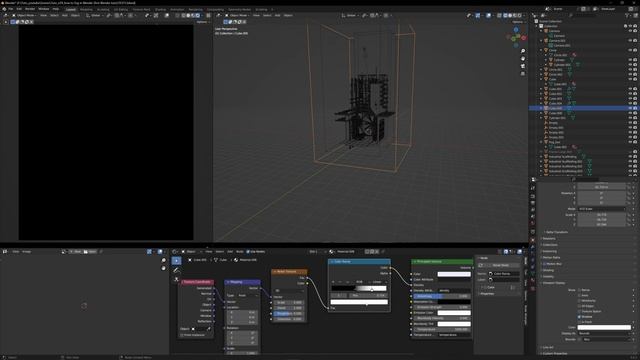Click the remove color stop minus button in Color Ramp
Image resolution: width=640 pixels, height=360 pixels.
pyautogui.click(x=340, y=282)
